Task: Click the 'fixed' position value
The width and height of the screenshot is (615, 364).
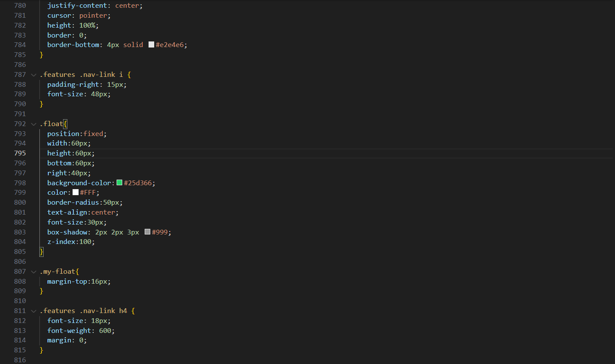Action: pos(93,134)
